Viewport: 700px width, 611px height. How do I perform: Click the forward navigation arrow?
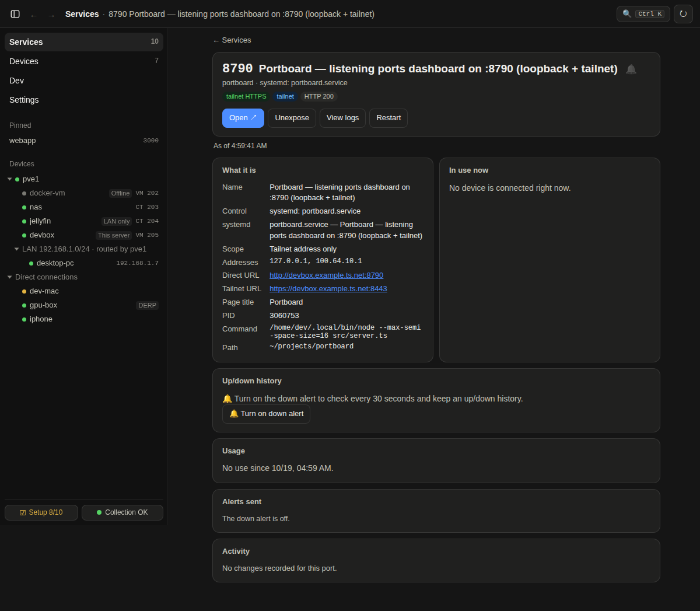(51, 15)
